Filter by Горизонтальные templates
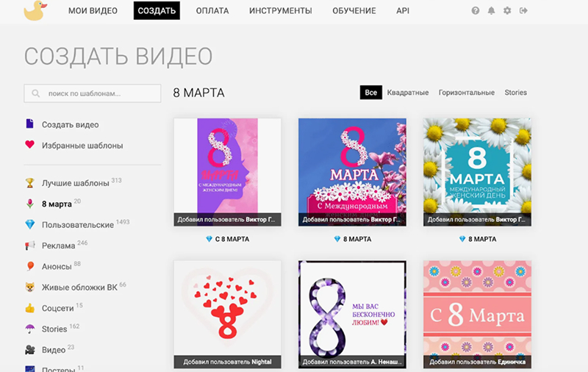The image size is (588, 372). pyautogui.click(x=467, y=93)
